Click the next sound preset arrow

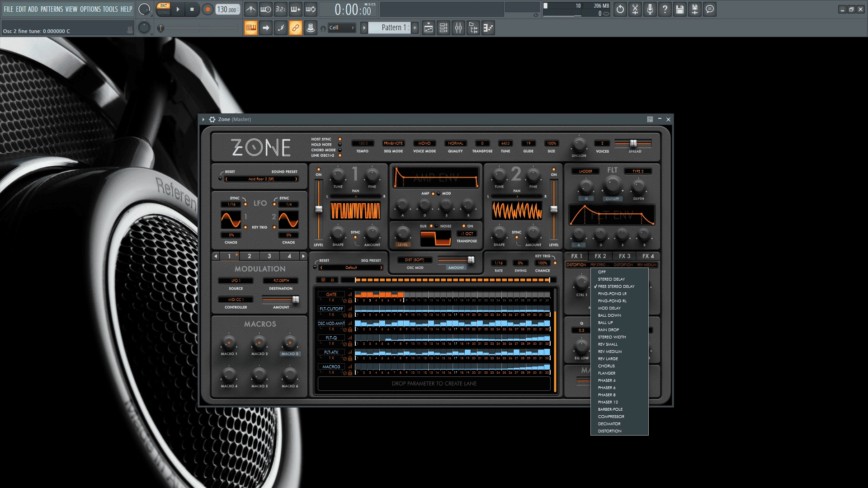296,179
